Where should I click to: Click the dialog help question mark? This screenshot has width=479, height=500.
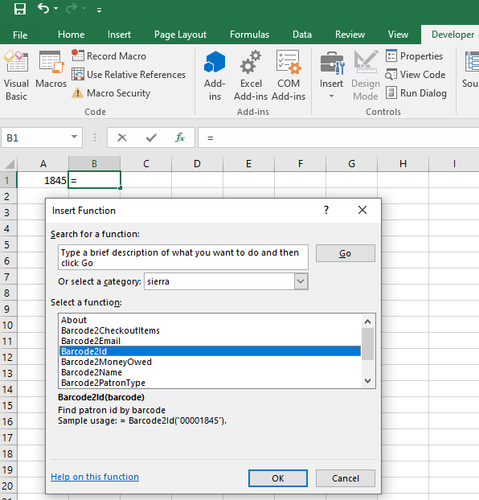tap(326, 210)
